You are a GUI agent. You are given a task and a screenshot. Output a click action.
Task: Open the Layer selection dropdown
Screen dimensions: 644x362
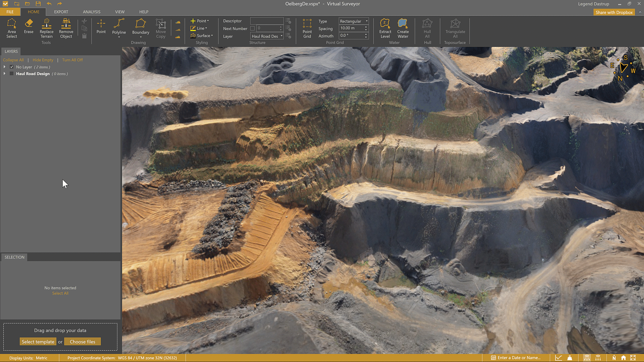[x=267, y=36]
